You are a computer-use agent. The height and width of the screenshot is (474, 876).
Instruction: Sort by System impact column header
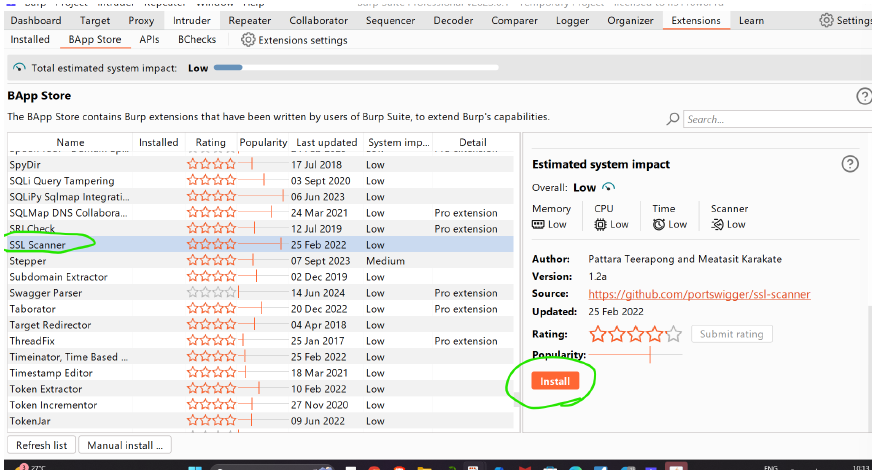(398, 142)
